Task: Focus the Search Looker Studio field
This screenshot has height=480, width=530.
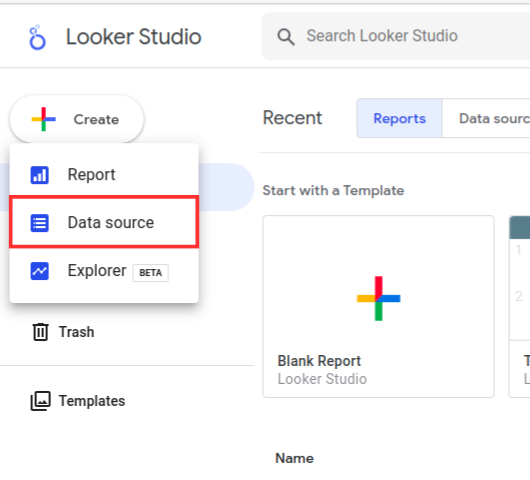Action: point(396,36)
